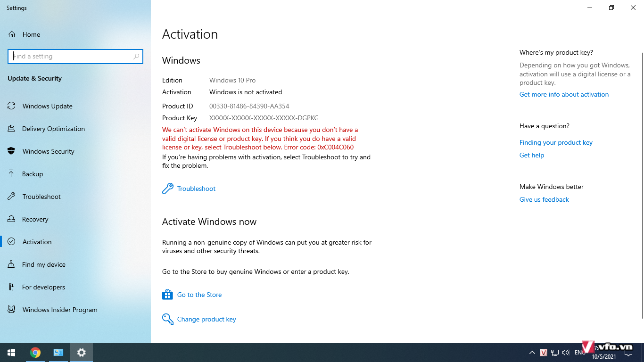Click the Product Key value ending DGPKG
Screen dimensions: 644x362
coord(264,118)
